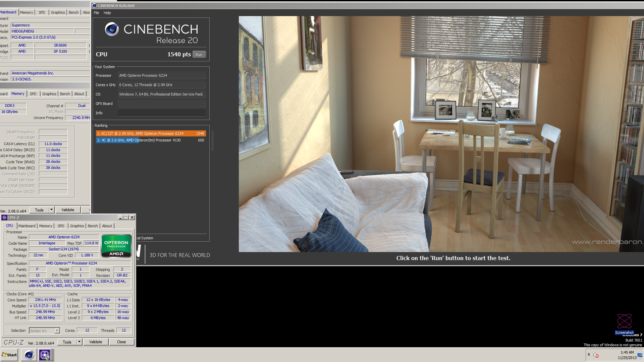Click the BIOS brand American Megatrends Inc.
This screenshot has width=644, height=362.
coord(50,73)
